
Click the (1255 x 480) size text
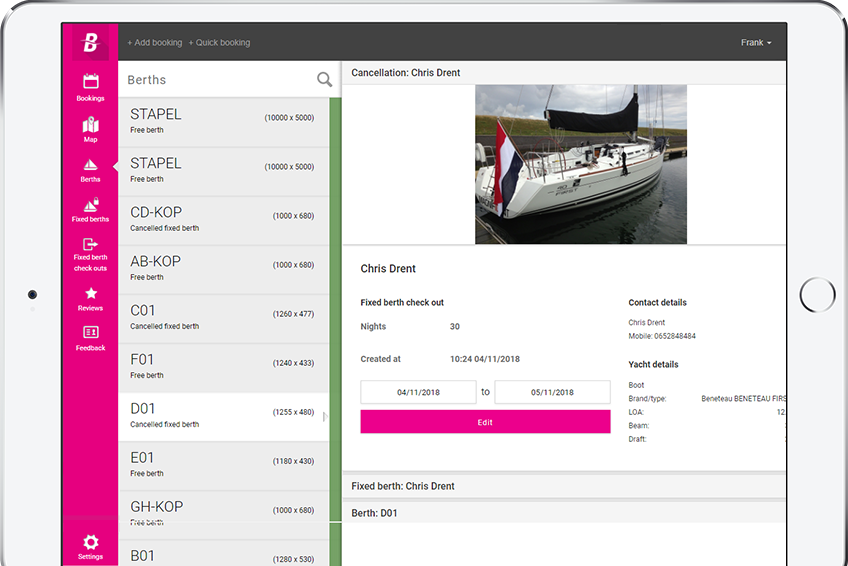click(x=293, y=412)
